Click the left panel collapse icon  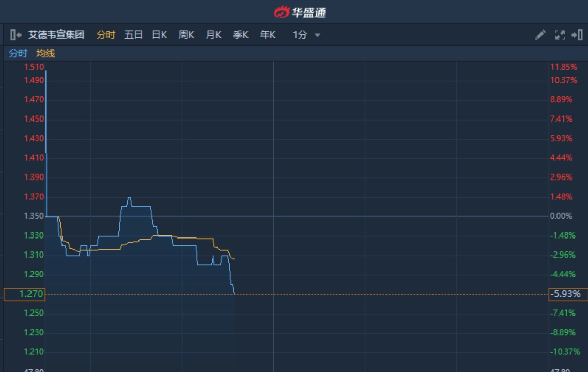[x=16, y=35]
